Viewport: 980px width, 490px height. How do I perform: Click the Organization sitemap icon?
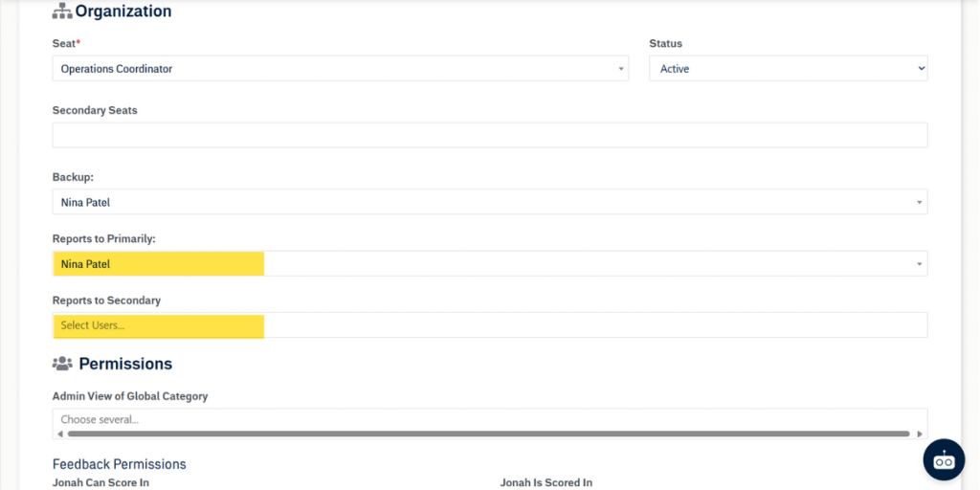point(61,11)
